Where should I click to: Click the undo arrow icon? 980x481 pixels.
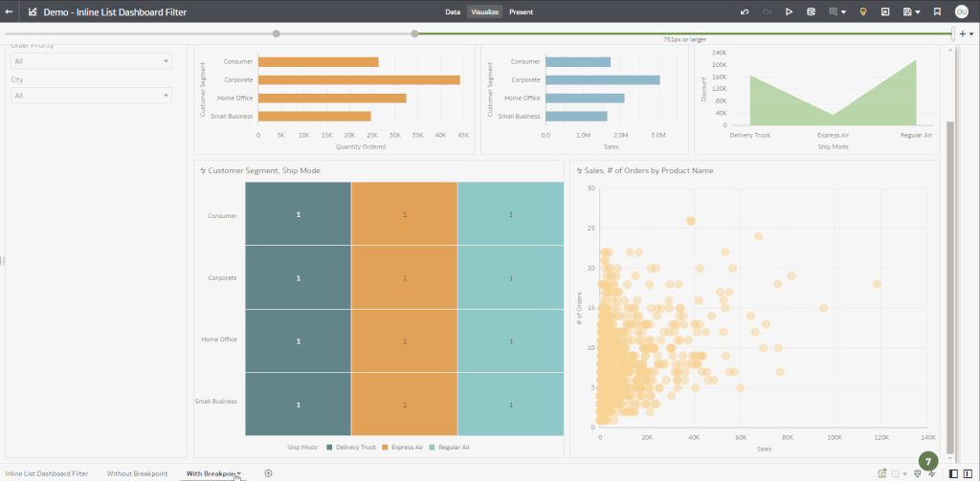click(745, 12)
